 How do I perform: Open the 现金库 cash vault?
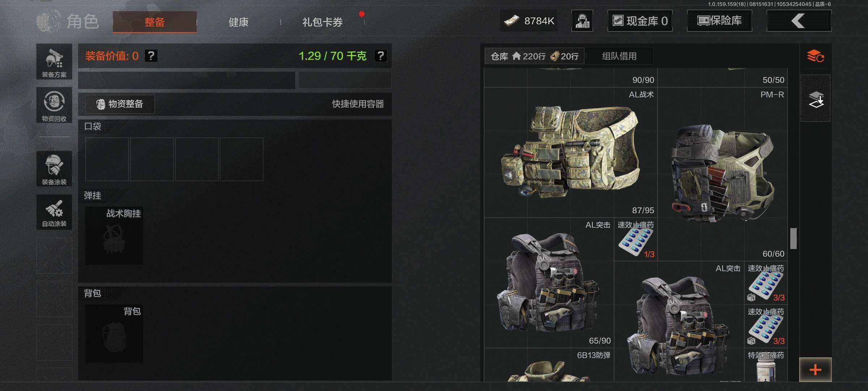click(640, 21)
